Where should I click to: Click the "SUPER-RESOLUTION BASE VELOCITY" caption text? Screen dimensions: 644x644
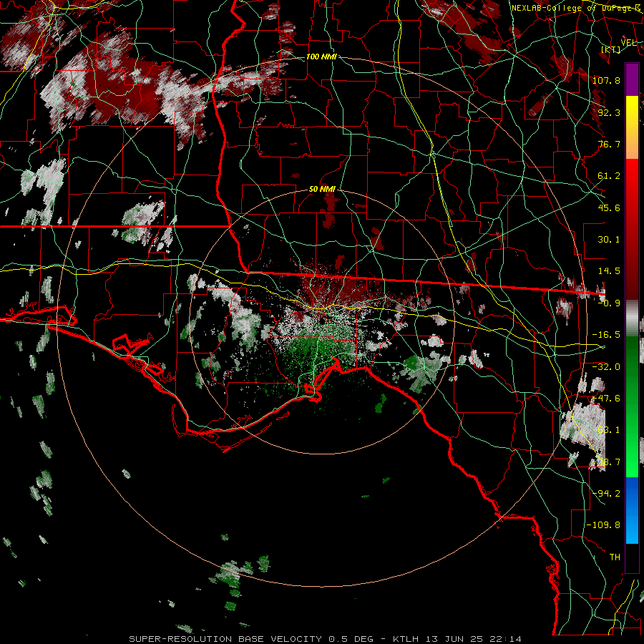(x=227, y=639)
